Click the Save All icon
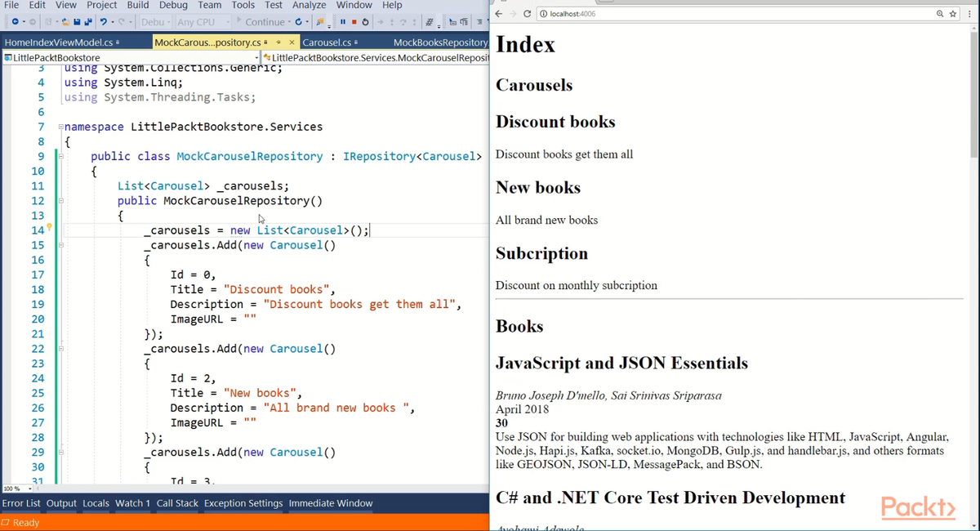The height and width of the screenshot is (531, 980). click(x=87, y=22)
